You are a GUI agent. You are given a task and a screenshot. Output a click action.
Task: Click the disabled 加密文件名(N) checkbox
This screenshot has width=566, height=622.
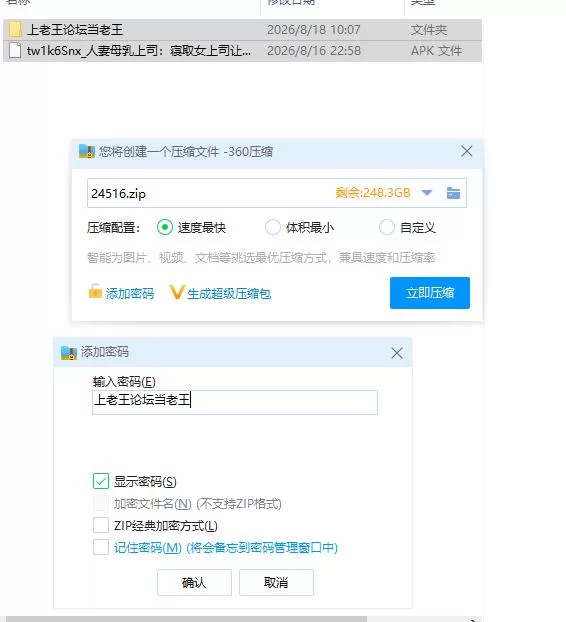[x=101, y=503]
